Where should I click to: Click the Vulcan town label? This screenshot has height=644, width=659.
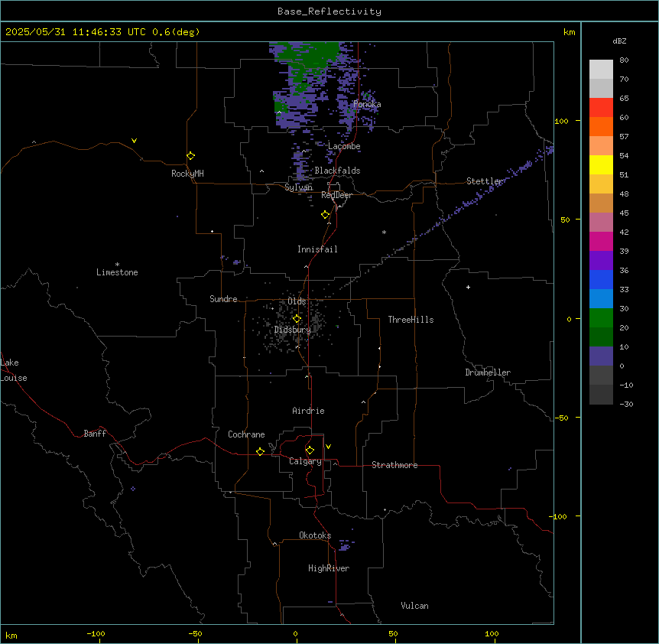(414, 606)
